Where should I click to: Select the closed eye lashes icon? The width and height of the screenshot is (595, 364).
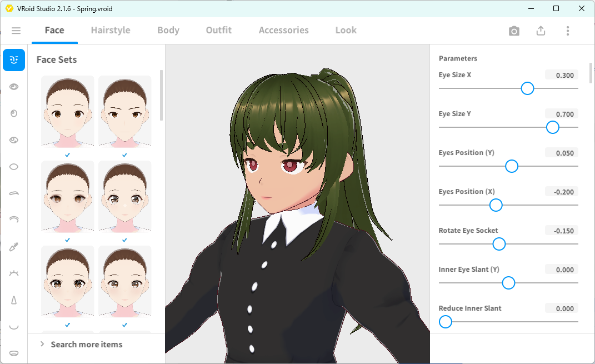click(14, 273)
